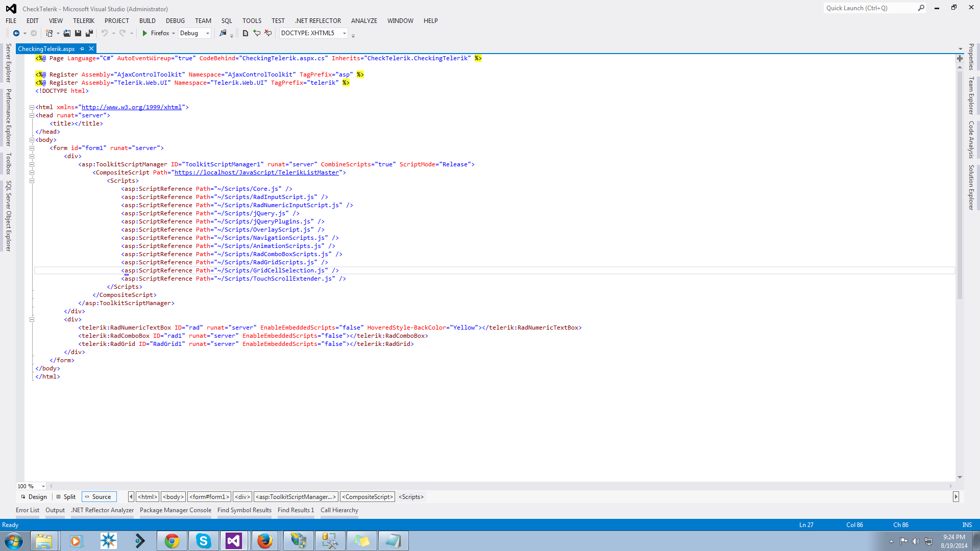Screen dimensions: 980x551
Task: Click the w3.org xhtml namespace link
Action: click(x=132, y=107)
